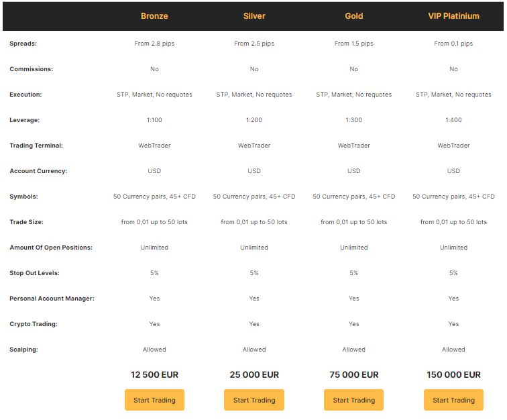The height and width of the screenshot is (420, 507).
Task: Select the Bronze column header
Action: click(x=154, y=16)
